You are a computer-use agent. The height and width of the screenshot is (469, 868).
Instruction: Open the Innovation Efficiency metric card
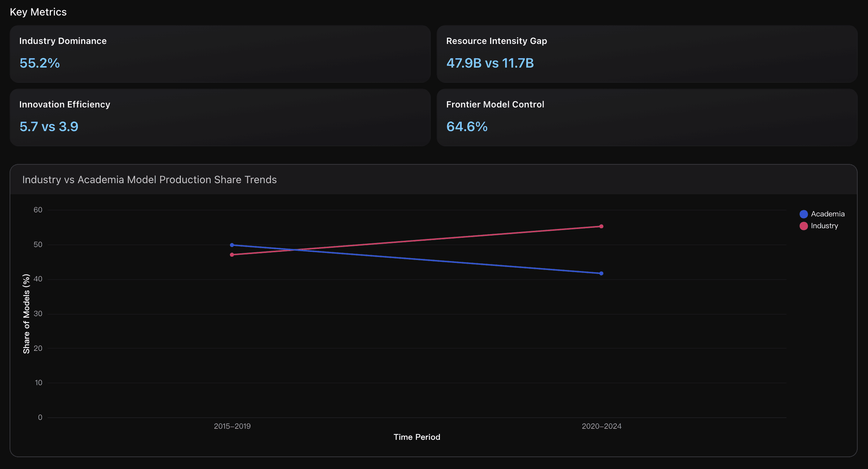(220, 117)
